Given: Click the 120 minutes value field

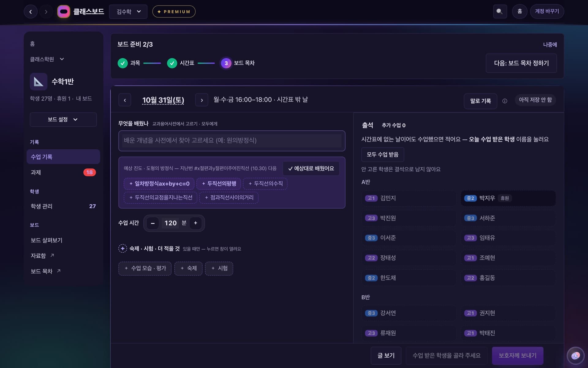Looking at the screenshot, I should pyautogui.click(x=171, y=223).
